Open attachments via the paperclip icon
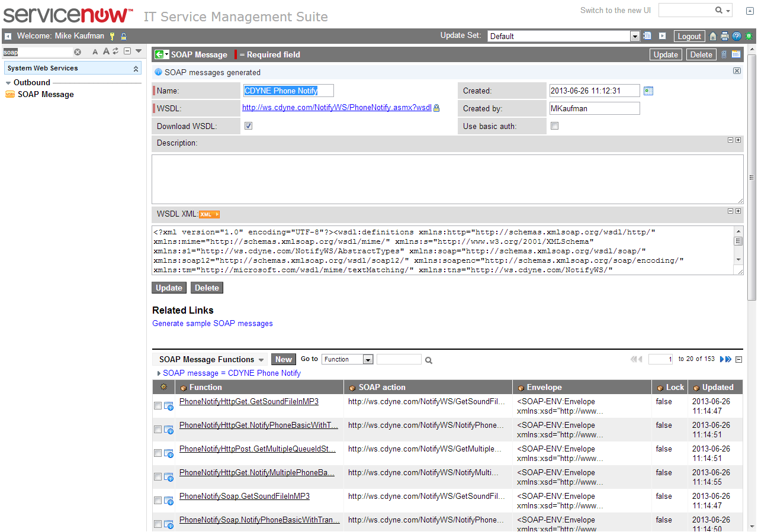 pyautogui.click(x=724, y=54)
